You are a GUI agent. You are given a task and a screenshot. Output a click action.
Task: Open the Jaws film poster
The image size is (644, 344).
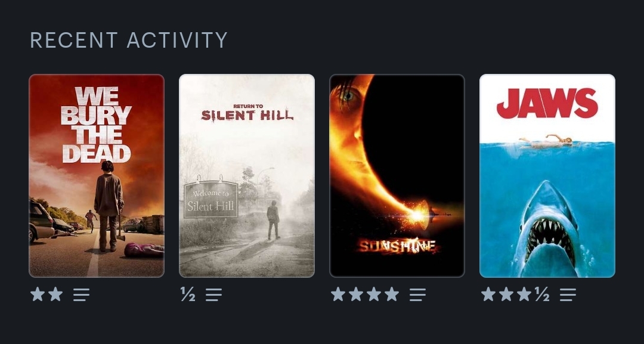click(547, 176)
